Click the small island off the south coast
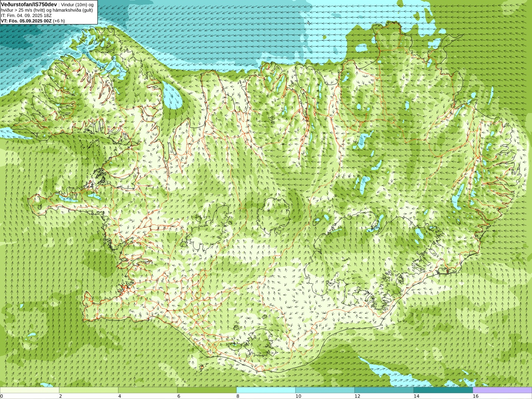The height and width of the screenshot is (399, 532). [202, 367]
